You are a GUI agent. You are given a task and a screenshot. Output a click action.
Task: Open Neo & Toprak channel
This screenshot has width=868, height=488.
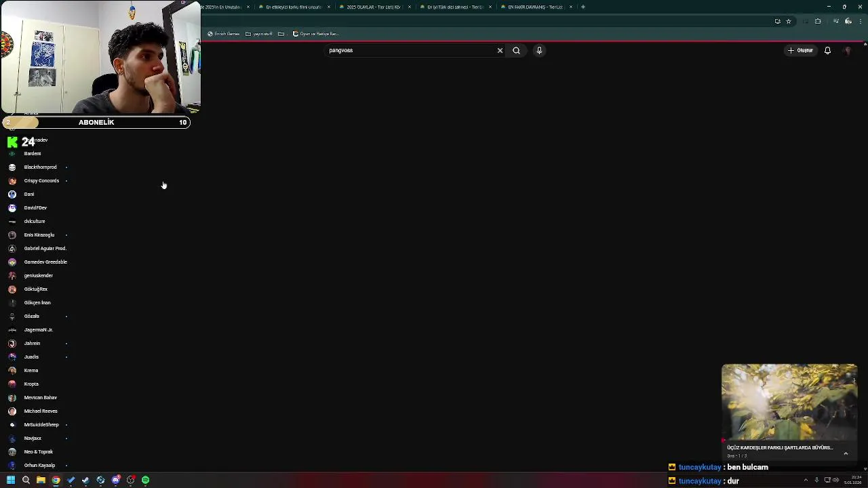pyautogui.click(x=37, y=452)
